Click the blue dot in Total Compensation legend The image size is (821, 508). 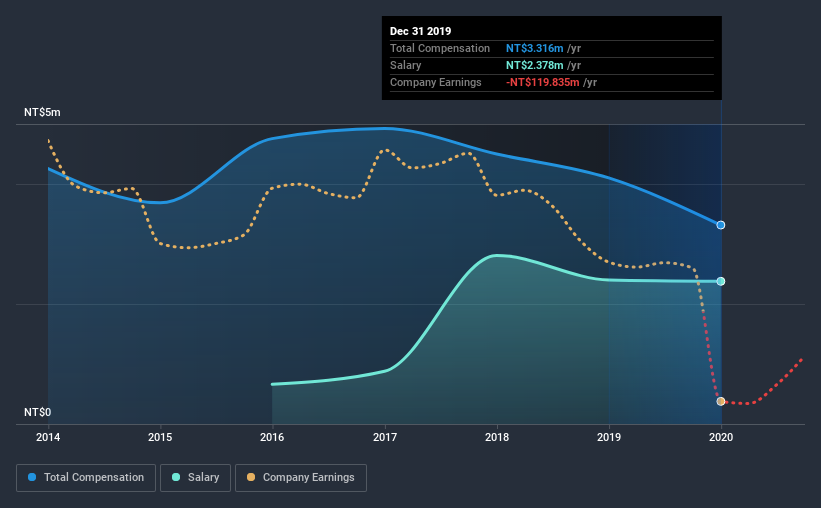coord(32,477)
